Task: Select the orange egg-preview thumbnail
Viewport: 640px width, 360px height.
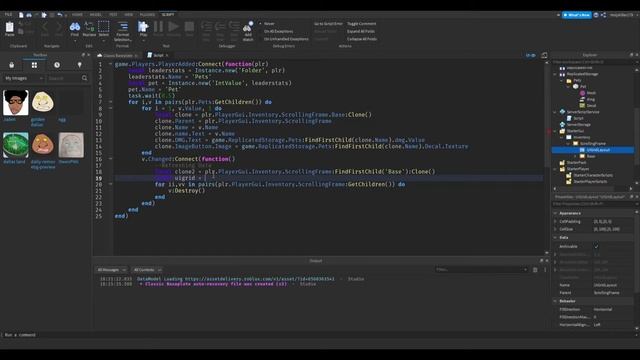Action: (43, 145)
